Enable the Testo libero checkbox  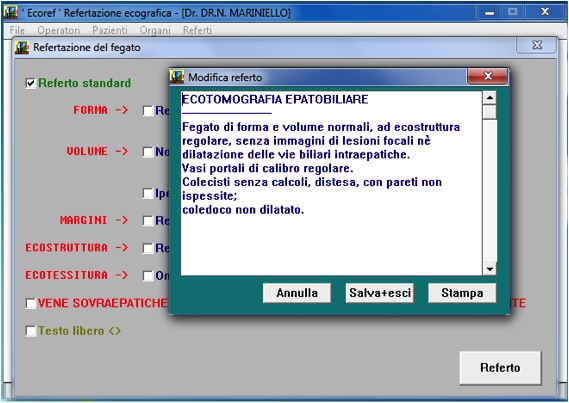tap(31, 331)
